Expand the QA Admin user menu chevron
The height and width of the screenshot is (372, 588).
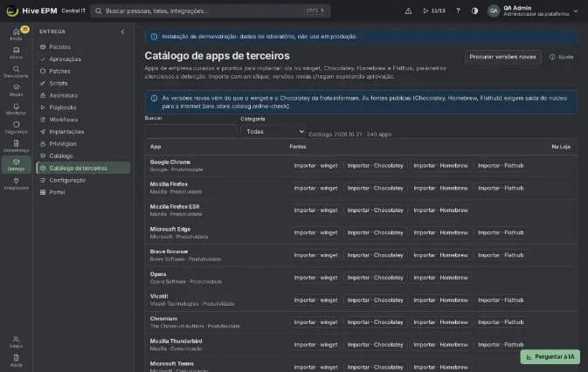(576, 10)
